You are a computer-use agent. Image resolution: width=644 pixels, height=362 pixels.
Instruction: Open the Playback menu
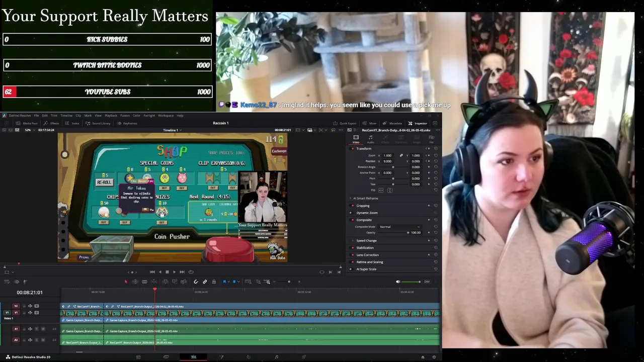coord(111,116)
